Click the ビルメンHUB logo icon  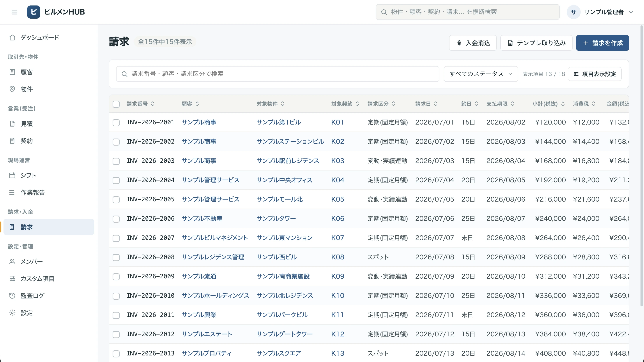[x=34, y=12]
